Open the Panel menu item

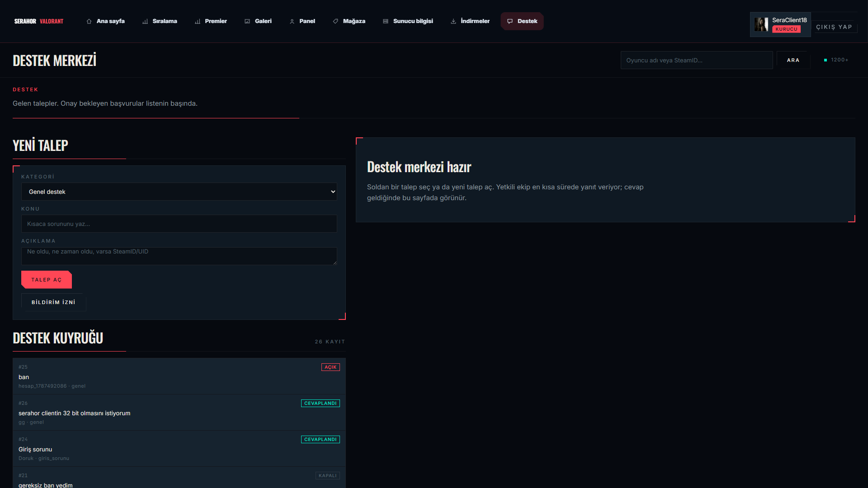click(302, 21)
